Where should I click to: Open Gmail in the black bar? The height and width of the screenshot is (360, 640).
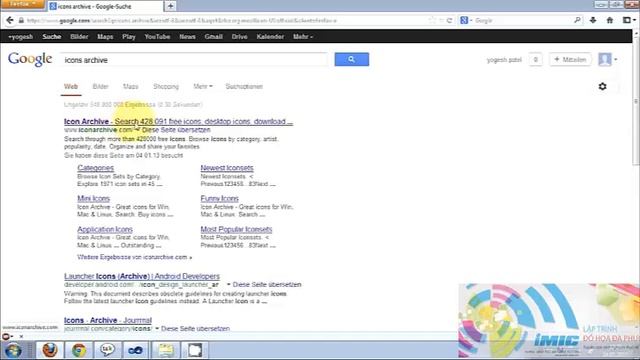(x=213, y=37)
